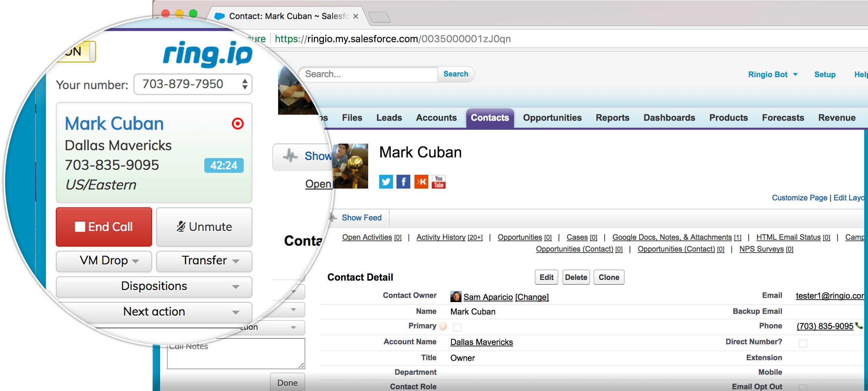Open the YouTube social icon
The image size is (868, 391).
coord(439,182)
